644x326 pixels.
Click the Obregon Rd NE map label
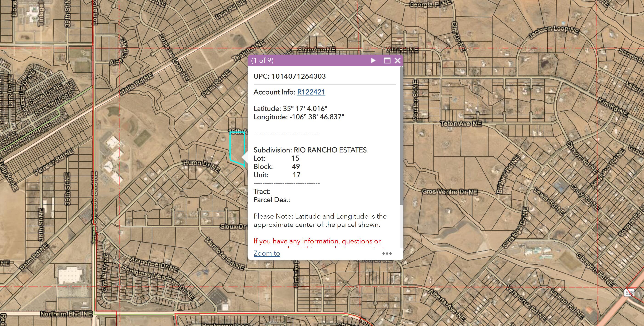(595, 270)
